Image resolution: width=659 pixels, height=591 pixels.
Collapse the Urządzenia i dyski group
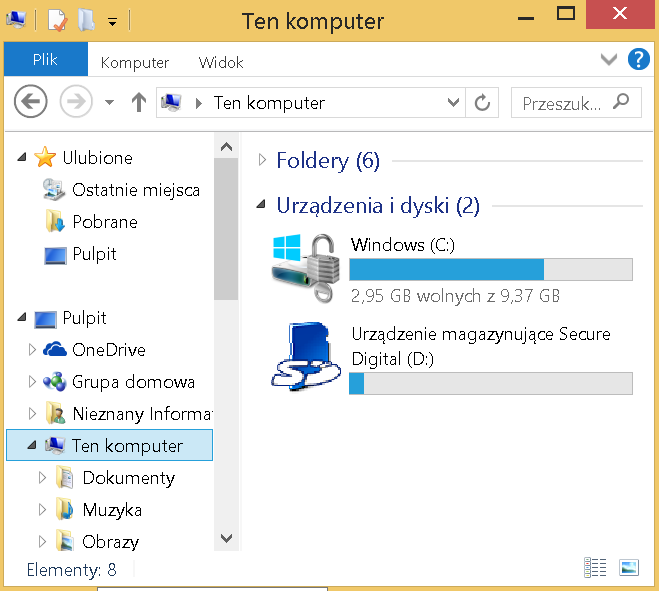coord(263,206)
